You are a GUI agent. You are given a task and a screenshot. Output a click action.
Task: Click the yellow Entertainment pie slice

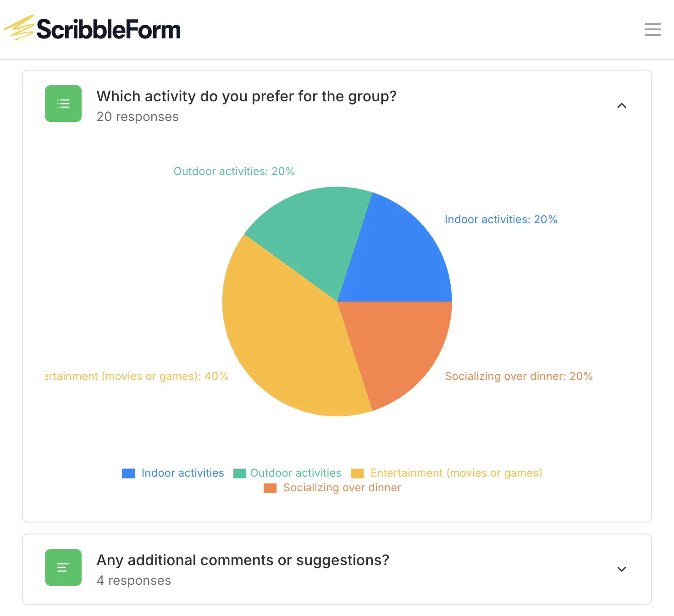tap(284, 330)
